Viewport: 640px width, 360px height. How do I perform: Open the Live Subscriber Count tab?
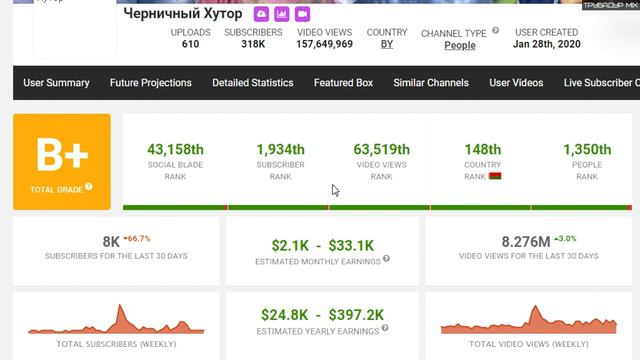click(x=602, y=83)
